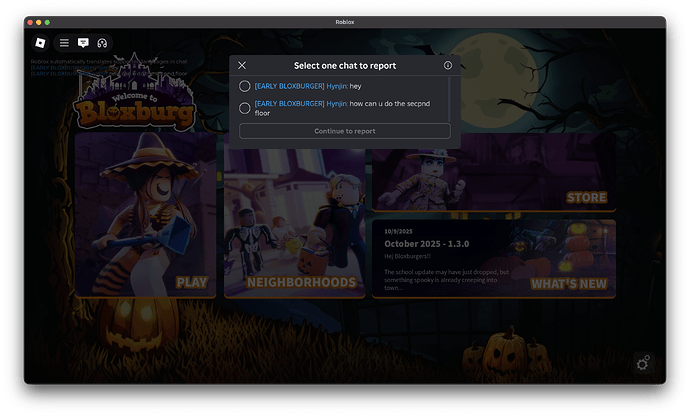Screen dimensions: 690x415
Task: Click the headset voice icon
Action: coord(102,43)
